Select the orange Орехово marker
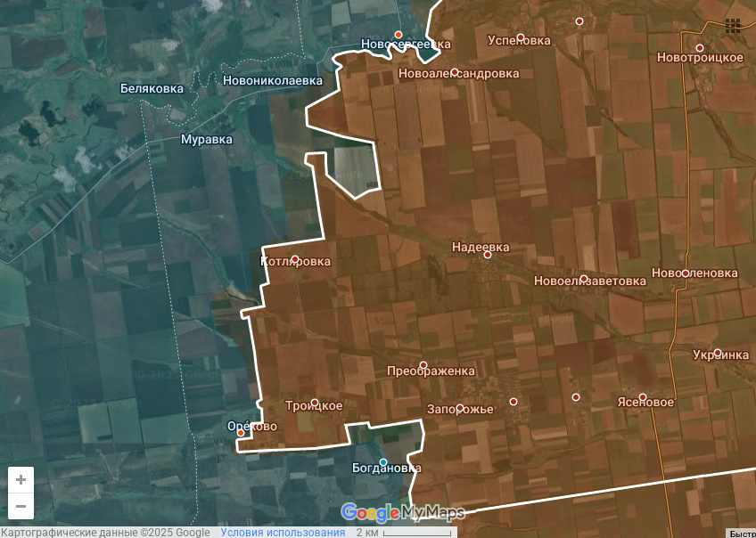Image resolution: width=756 pixels, height=538 pixels. 240,433
